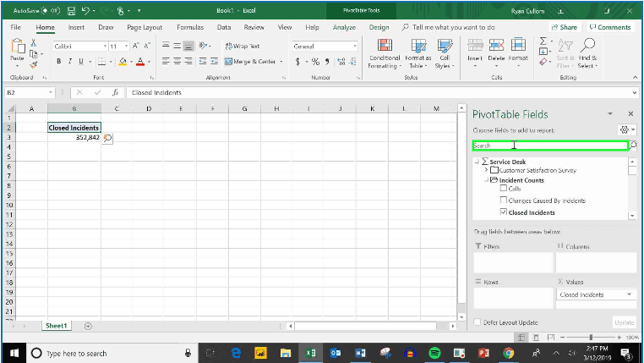Click the Save icon in title bar
644x363 pixels.
pos(71,11)
